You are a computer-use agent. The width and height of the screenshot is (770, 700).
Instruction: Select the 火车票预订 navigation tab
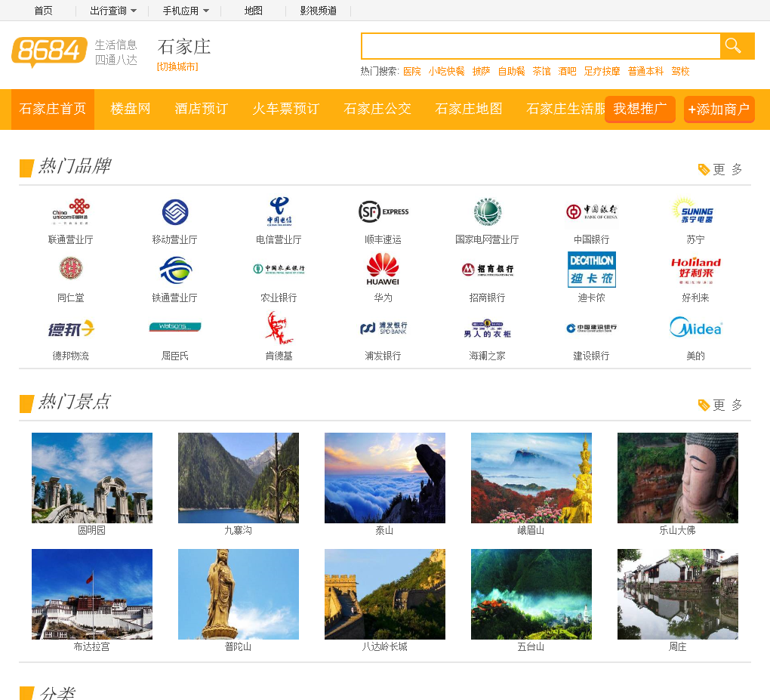point(286,109)
